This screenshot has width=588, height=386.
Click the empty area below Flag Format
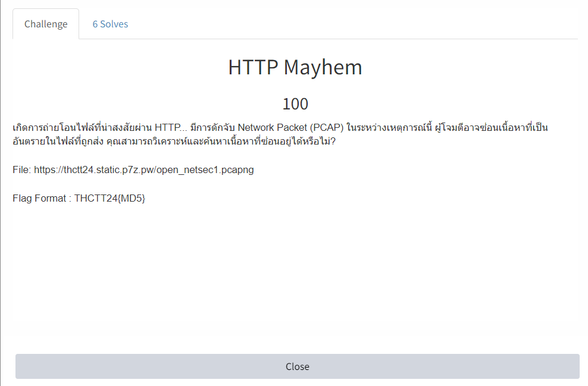(x=295, y=277)
